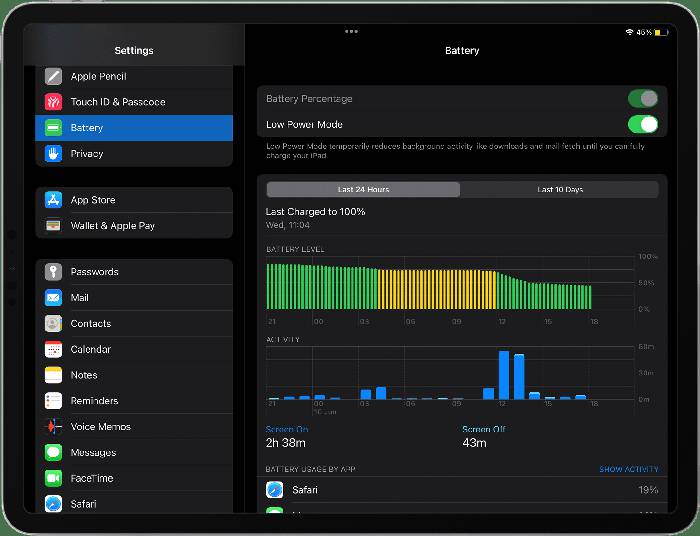Select the green Battery icon in sidebar
Screen dimensions: 700x536
[53, 128]
